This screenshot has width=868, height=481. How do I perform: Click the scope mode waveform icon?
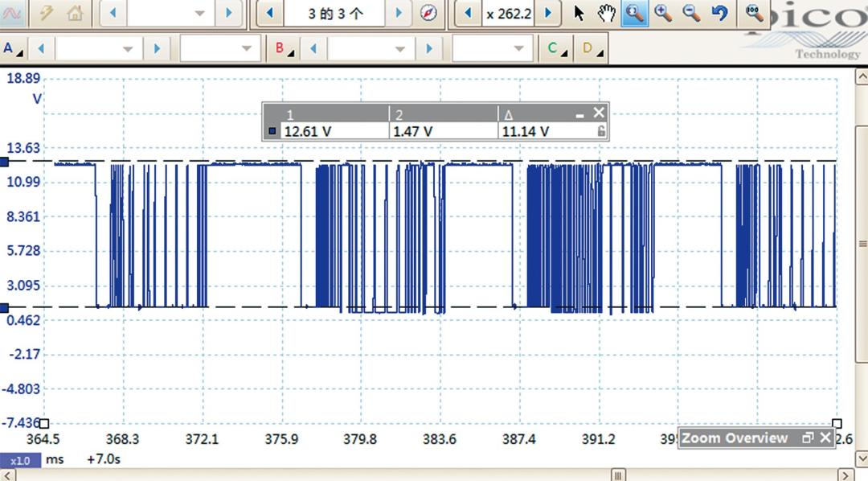pyautogui.click(x=11, y=13)
